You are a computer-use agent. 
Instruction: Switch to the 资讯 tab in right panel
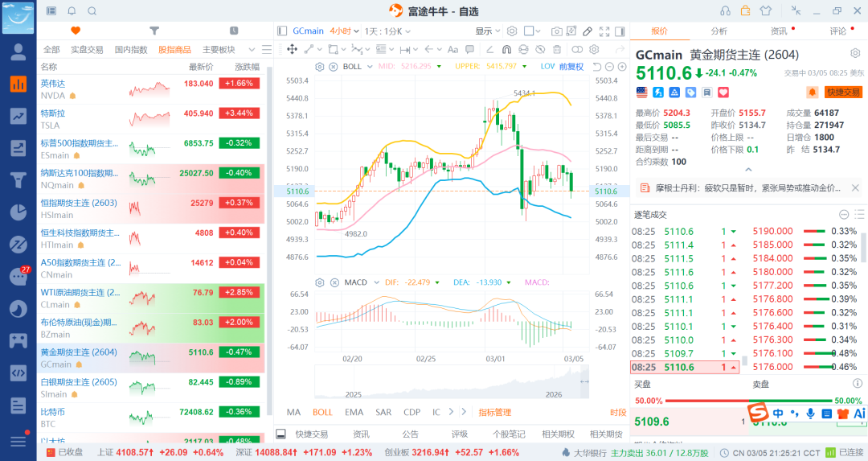click(x=779, y=31)
